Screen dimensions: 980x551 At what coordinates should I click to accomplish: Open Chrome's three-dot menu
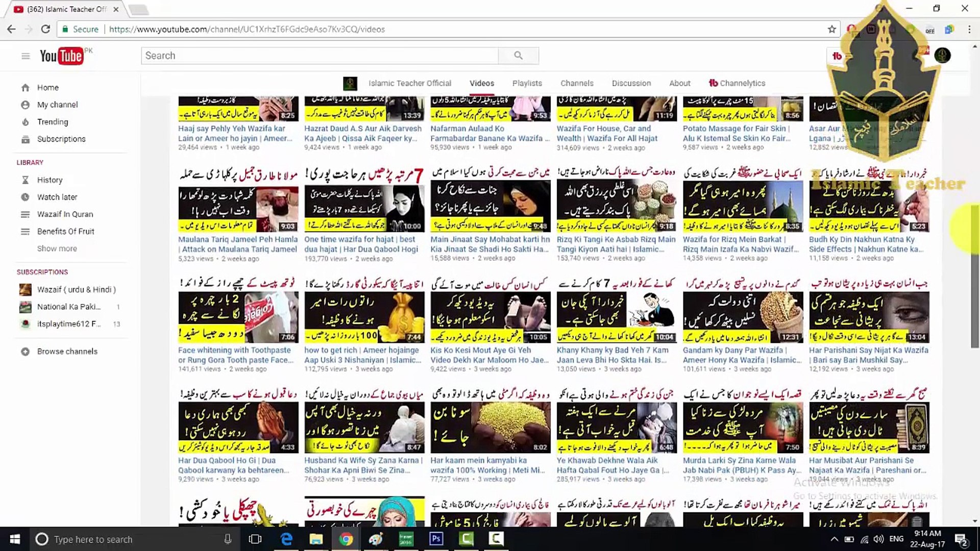click(969, 29)
